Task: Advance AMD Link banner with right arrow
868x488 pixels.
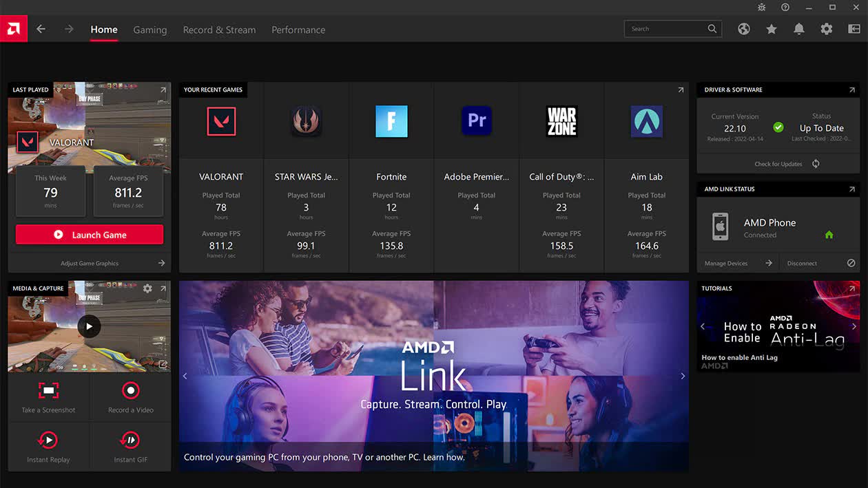Action: click(x=683, y=376)
